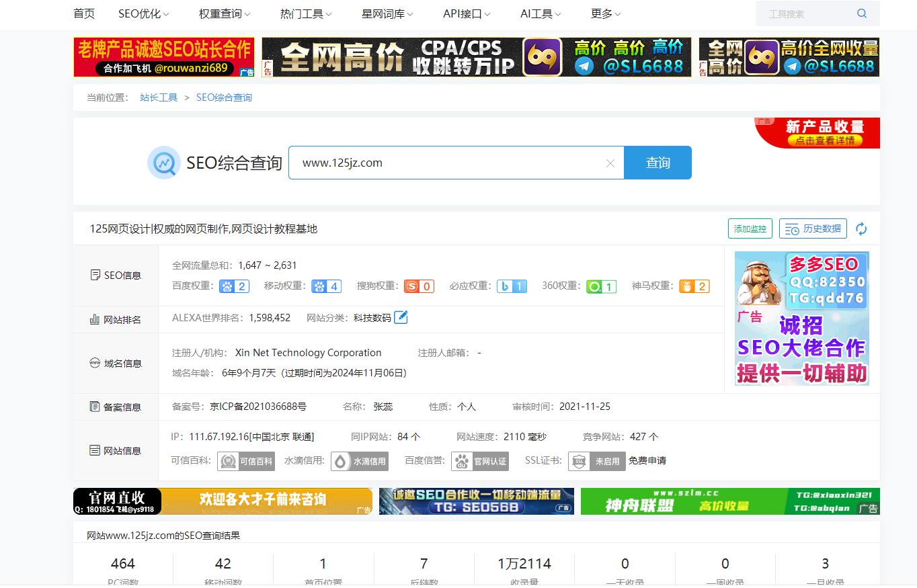Go to 首页 in the navigation bar
Image resolution: width=917 pixels, height=588 pixels.
click(84, 13)
